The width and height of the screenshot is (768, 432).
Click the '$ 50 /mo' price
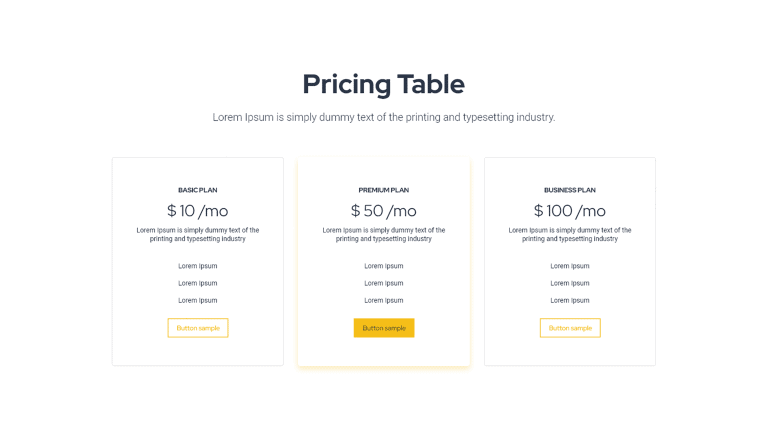click(384, 211)
